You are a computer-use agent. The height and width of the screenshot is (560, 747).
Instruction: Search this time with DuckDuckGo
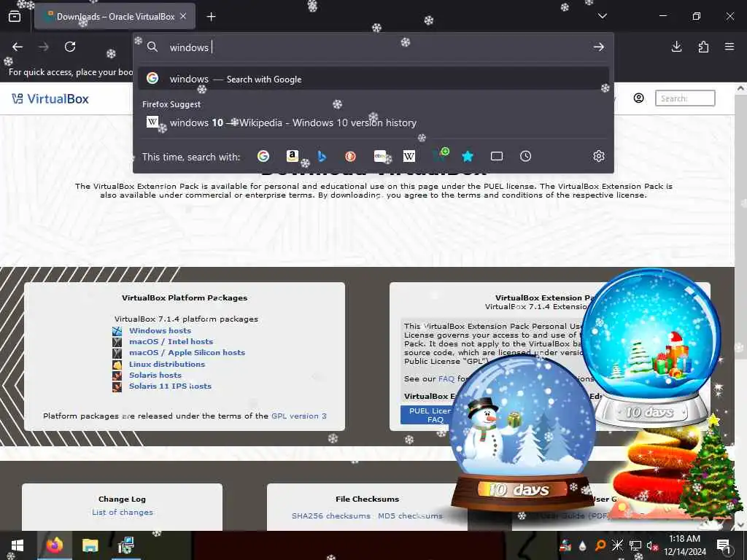pyautogui.click(x=351, y=156)
